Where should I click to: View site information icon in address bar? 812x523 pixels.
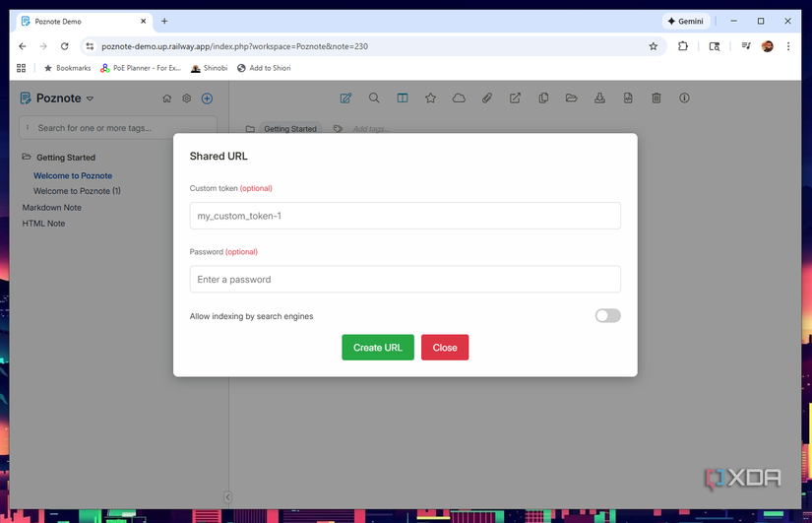coord(90,46)
